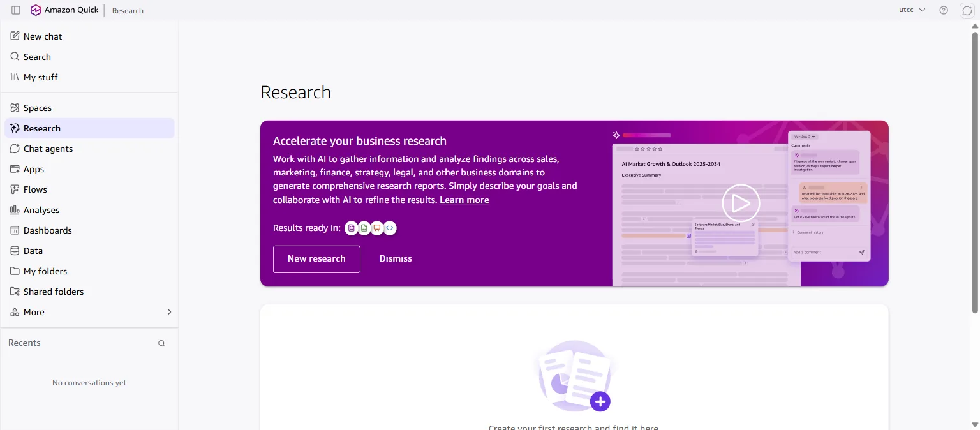Go to Analyses section
980x430 pixels.
[x=89, y=210]
